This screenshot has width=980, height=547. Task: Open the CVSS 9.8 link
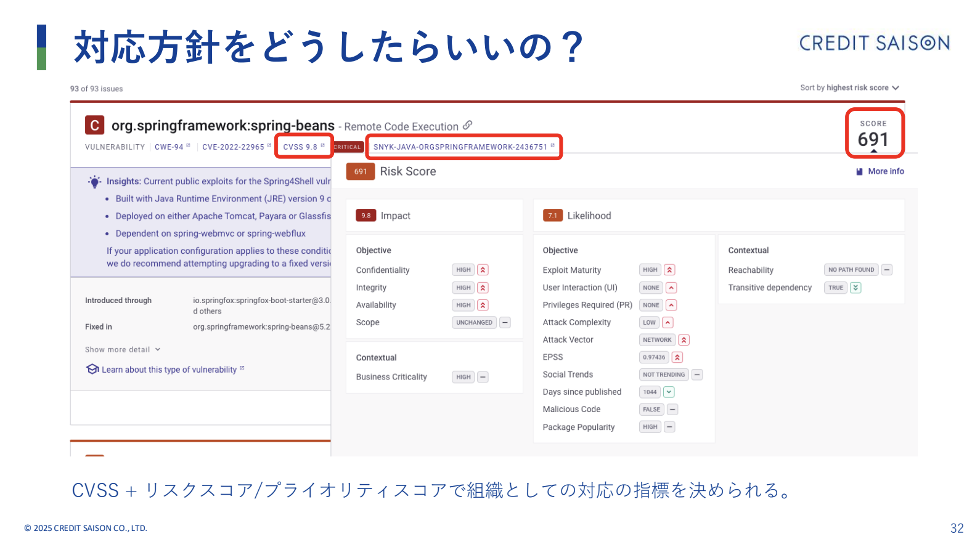click(304, 147)
